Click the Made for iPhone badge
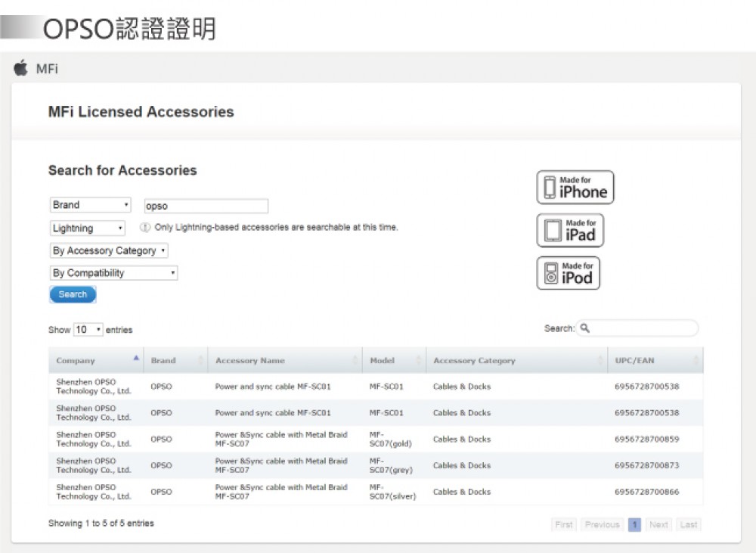The height and width of the screenshot is (553, 756). pyautogui.click(x=575, y=187)
